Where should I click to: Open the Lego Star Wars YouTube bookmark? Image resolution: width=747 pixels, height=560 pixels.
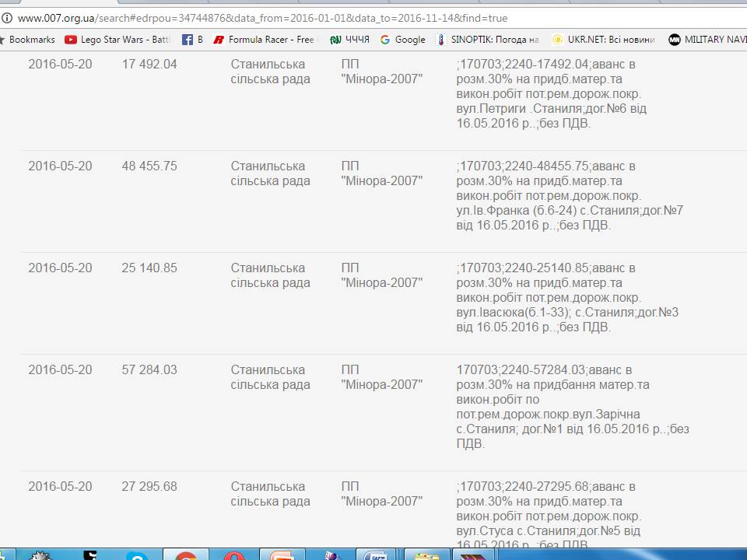117,40
